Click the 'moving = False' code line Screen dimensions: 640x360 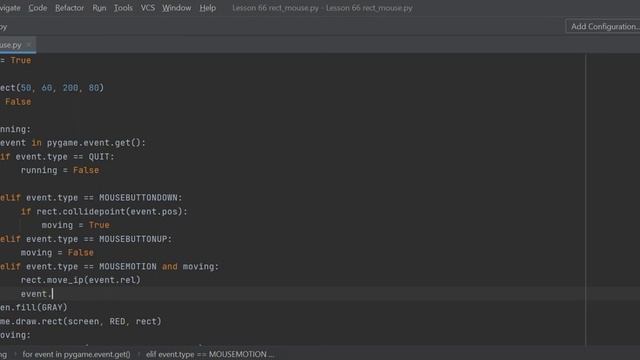coord(57,253)
